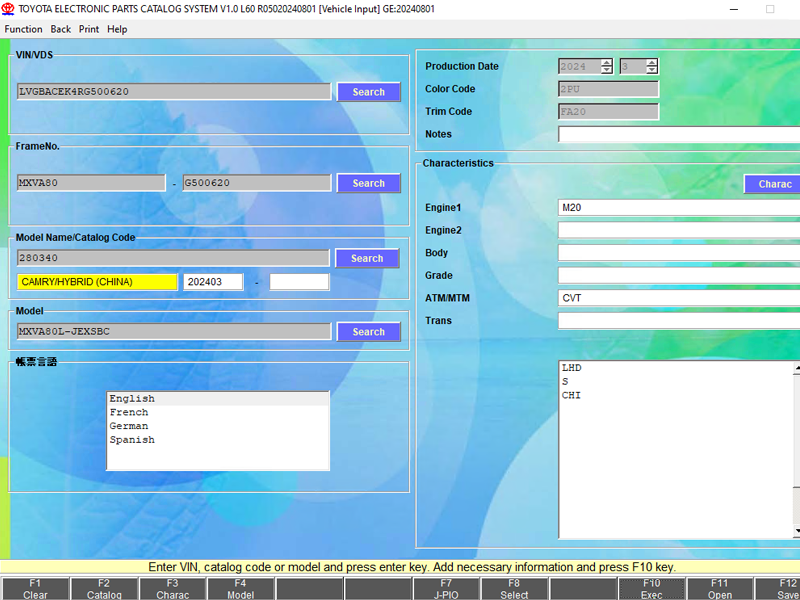Click the Model field MXVA80L-JEXSBC

click(x=174, y=331)
